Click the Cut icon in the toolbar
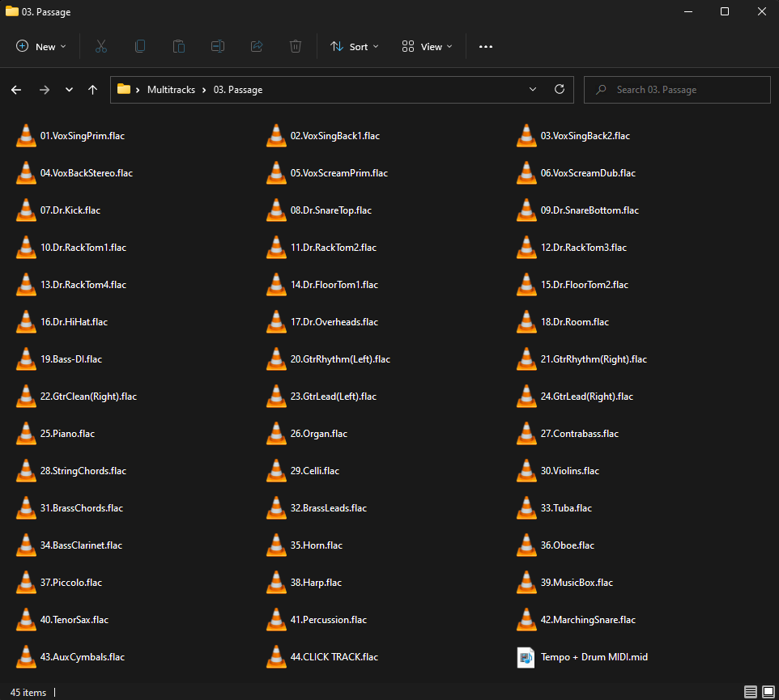 (x=100, y=46)
